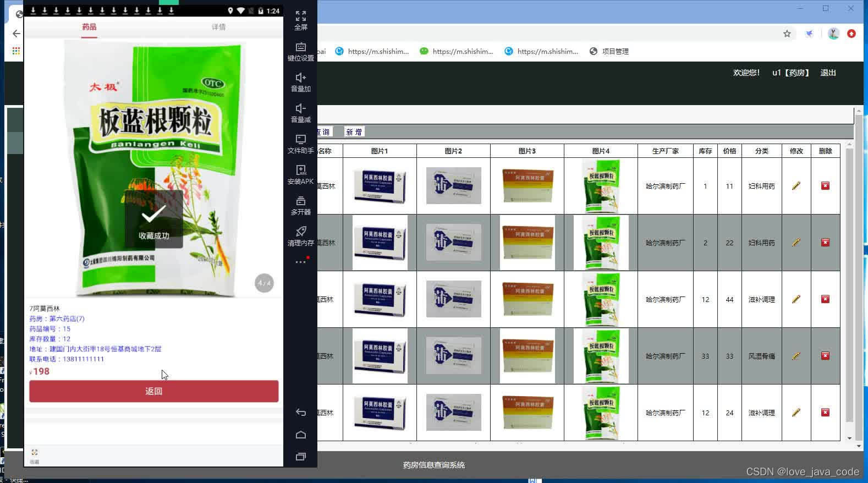Click the red browser update icon

point(851,34)
